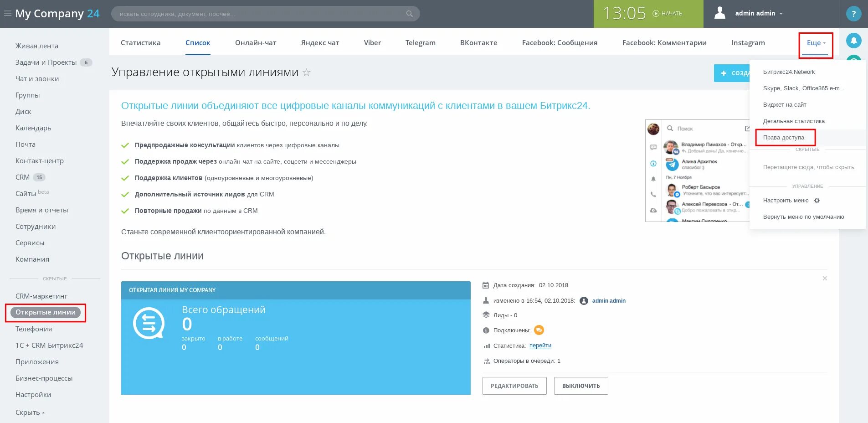This screenshot has height=423, width=868.
Task: Open notifications bell icon
Action: coord(853,41)
